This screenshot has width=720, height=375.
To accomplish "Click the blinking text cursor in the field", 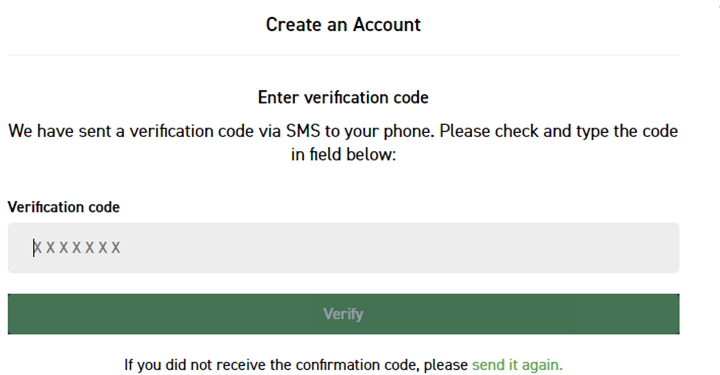I will [34, 248].
